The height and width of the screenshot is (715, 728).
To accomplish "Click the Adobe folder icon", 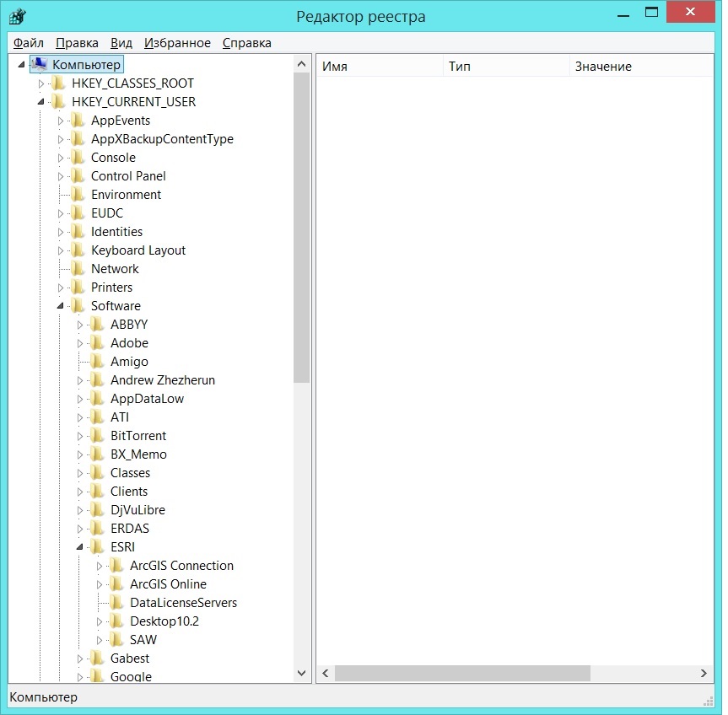I will (98, 343).
